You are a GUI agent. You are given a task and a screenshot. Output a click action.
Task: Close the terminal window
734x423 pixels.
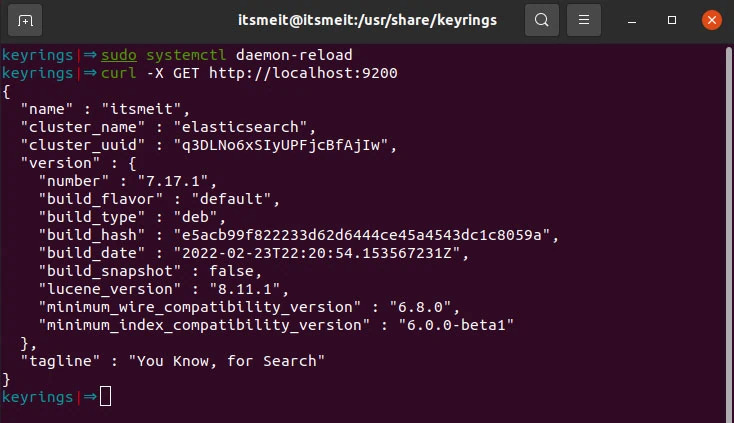point(710,19)
